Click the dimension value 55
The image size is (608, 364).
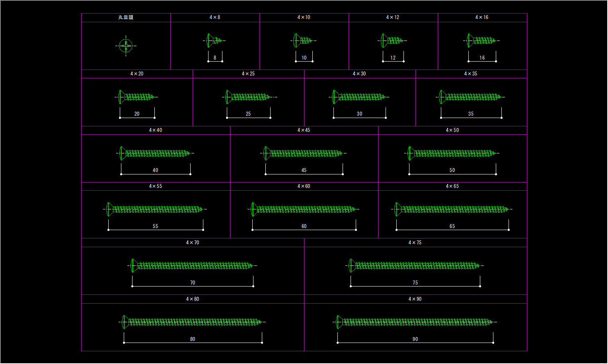(156, 227)
